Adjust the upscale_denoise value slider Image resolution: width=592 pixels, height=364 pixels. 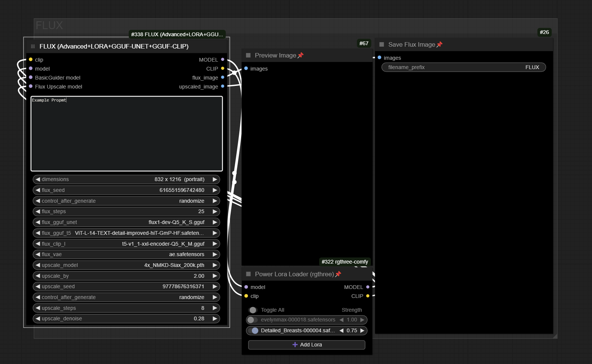(126, 318)
